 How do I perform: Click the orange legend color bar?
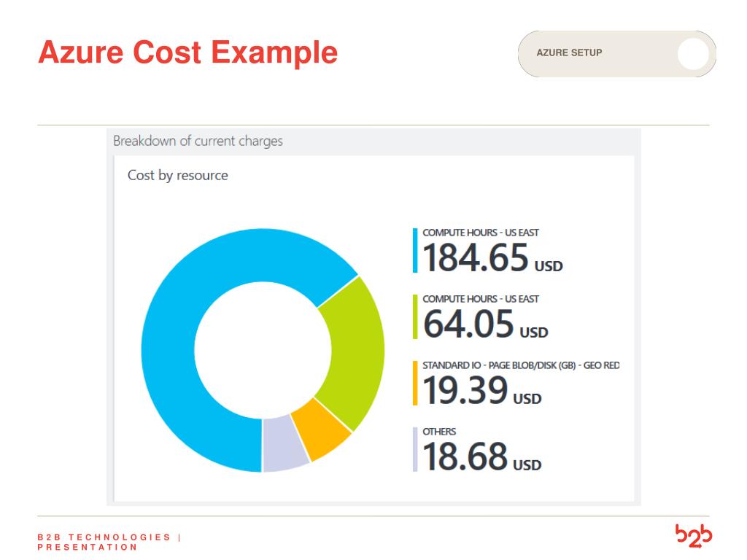415,384
